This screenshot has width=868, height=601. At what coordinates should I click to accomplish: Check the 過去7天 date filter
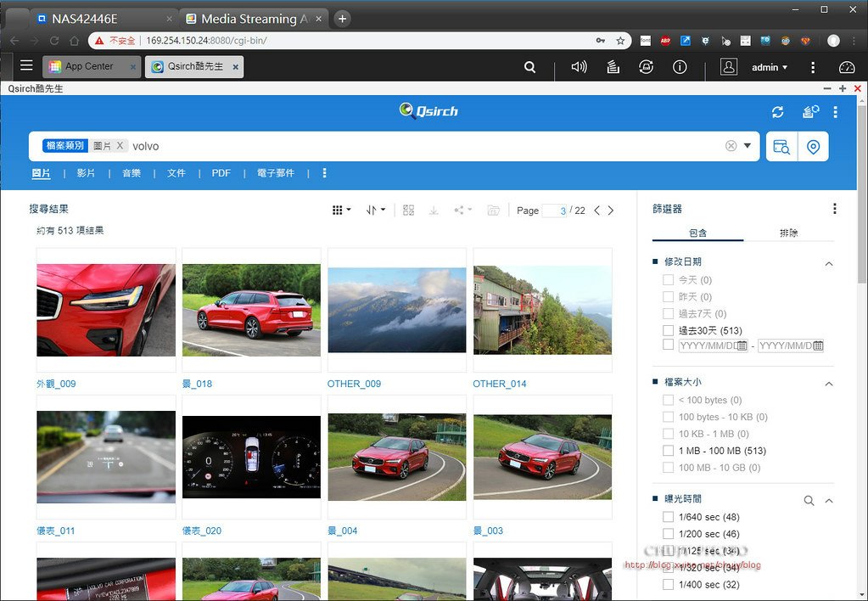click(668, 313)
